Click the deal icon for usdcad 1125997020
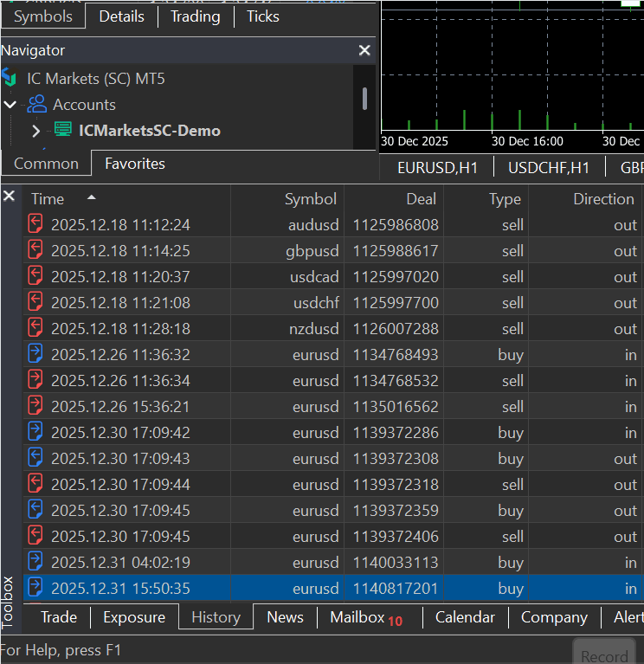The width and height of the screenshot is (644, 664). pos(35,276)
